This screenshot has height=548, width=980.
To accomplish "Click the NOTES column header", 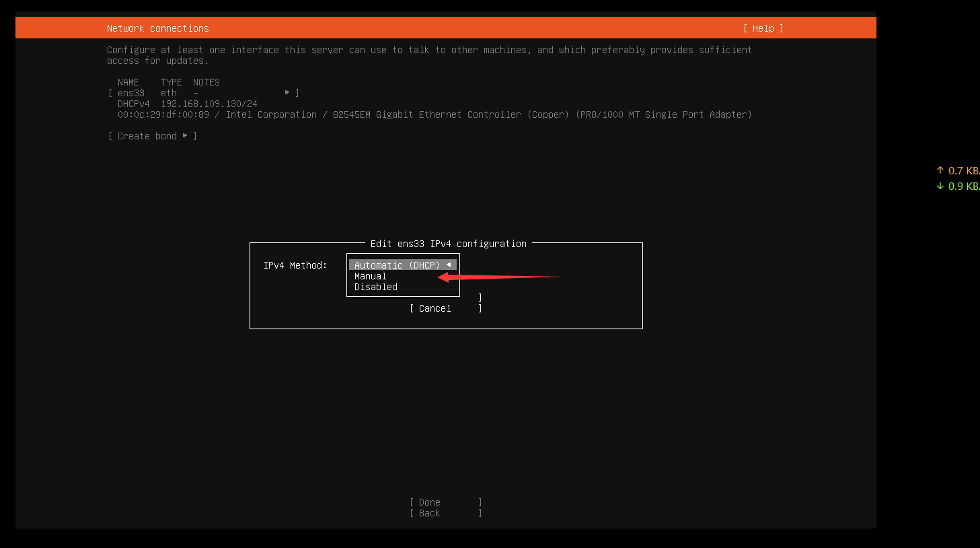I will [x=206, y=82].
